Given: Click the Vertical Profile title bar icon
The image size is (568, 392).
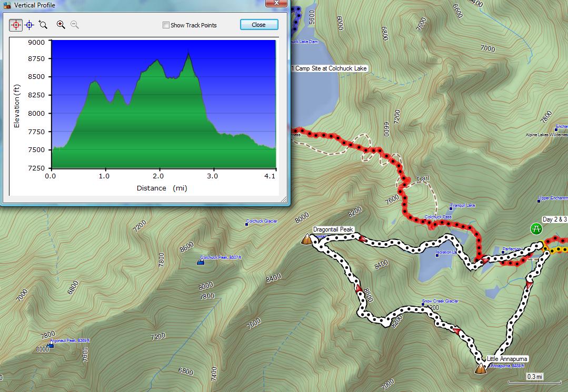Looking at the screenshot, I should click(7, 5).
